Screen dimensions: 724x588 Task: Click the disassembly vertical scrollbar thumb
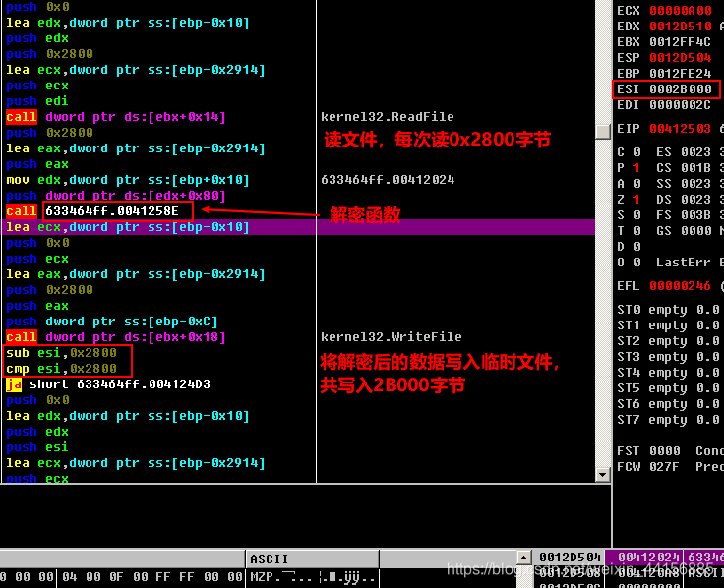click(x=602, y=132)
